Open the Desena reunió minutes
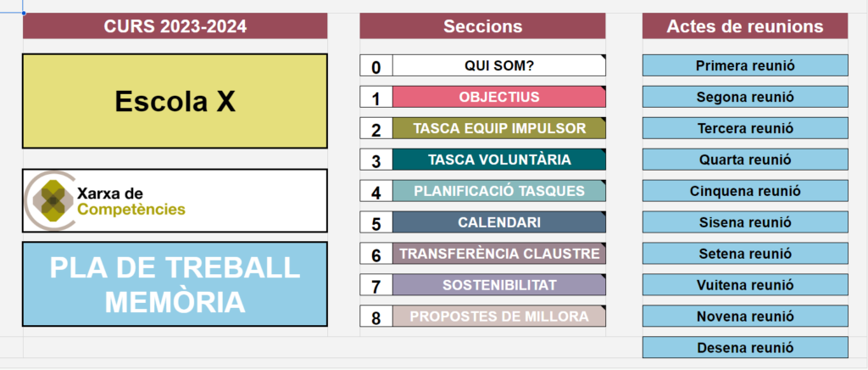The width and height of the screenshot is (868, 370). 745,347
